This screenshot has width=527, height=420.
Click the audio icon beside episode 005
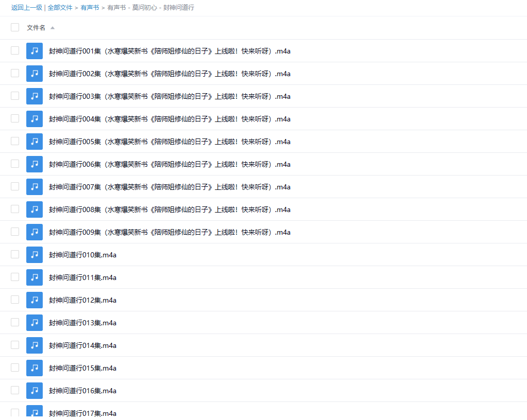tap(35, 142)
